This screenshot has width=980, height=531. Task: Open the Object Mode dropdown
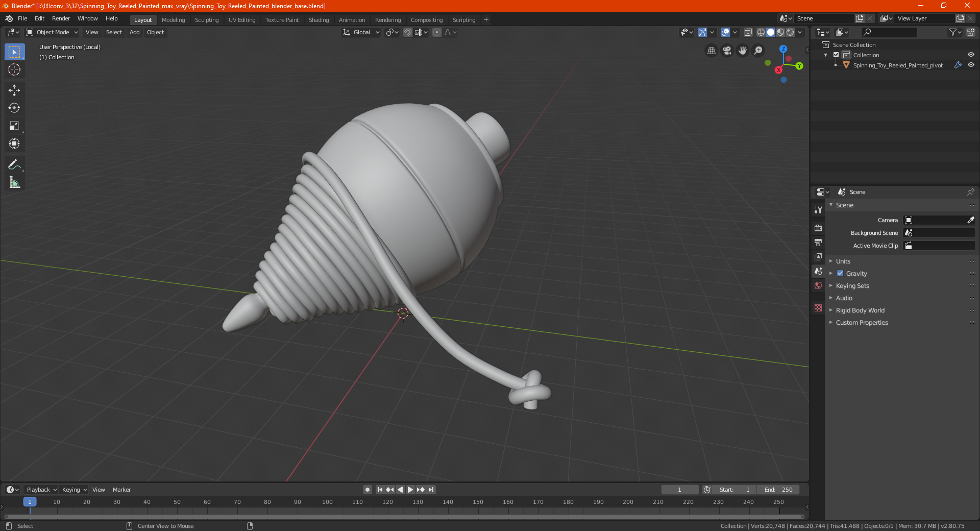tap(52, 32)
